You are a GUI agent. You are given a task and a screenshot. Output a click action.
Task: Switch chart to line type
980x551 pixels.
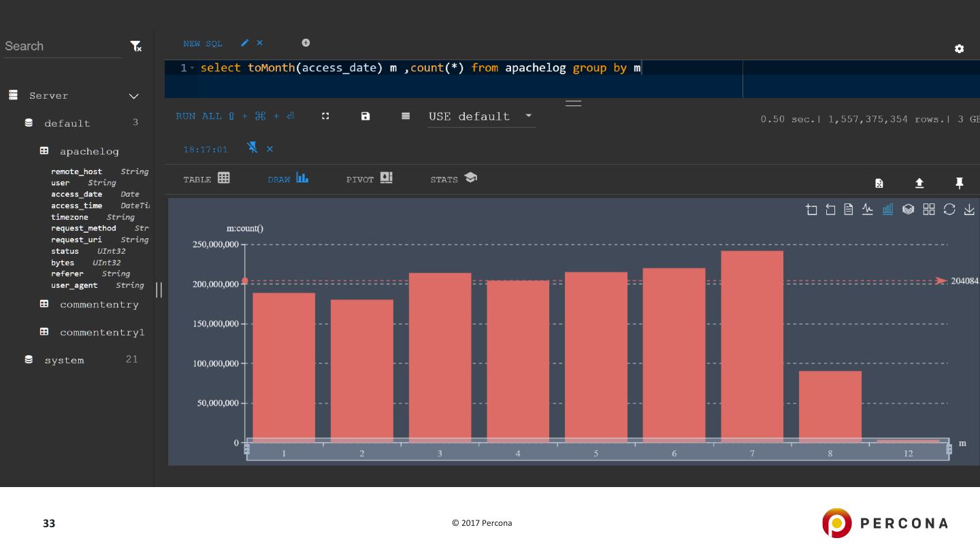click(868, 210)
